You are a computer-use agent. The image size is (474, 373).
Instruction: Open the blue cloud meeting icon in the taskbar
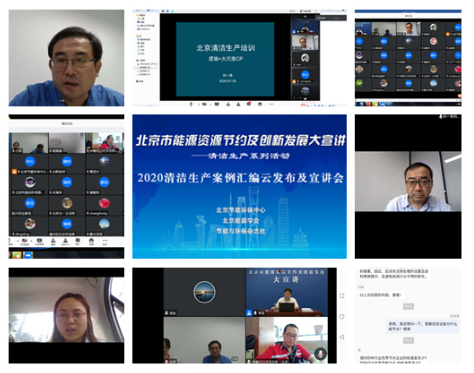coord(28,255)
